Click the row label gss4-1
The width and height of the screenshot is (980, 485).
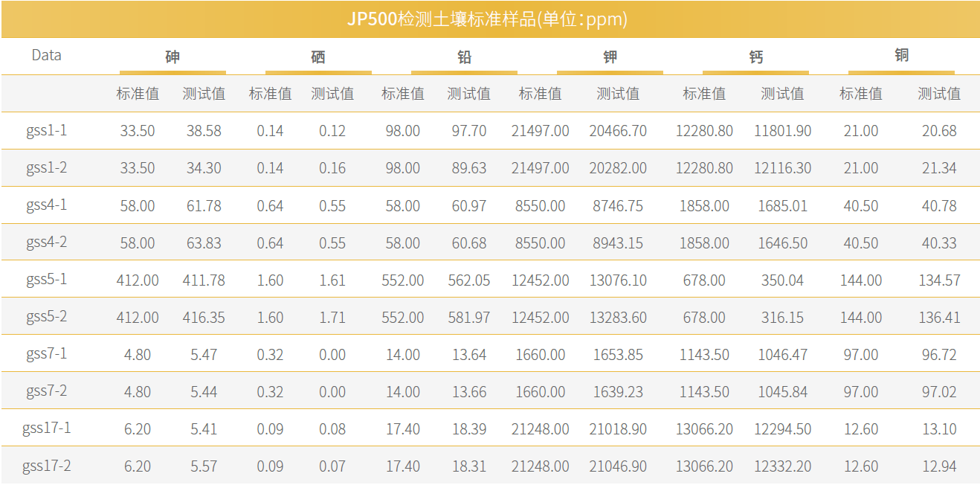coord(46,205)
